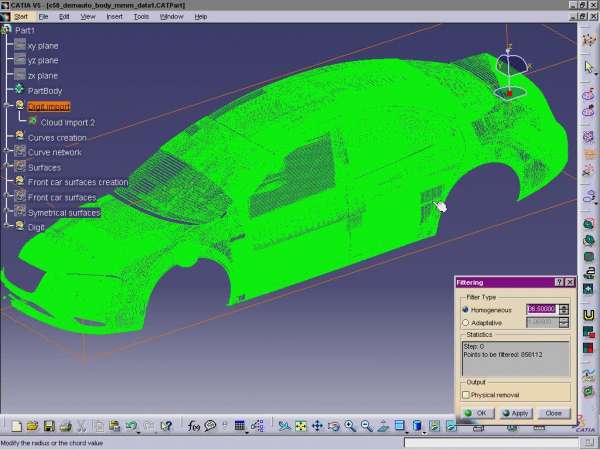
Task: Click OK in the Filtering dialog
Action: [476, 413]
